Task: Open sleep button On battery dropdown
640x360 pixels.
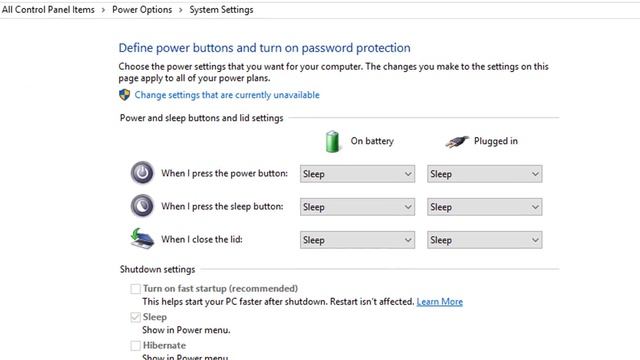Action: click(x=358, y=207)
